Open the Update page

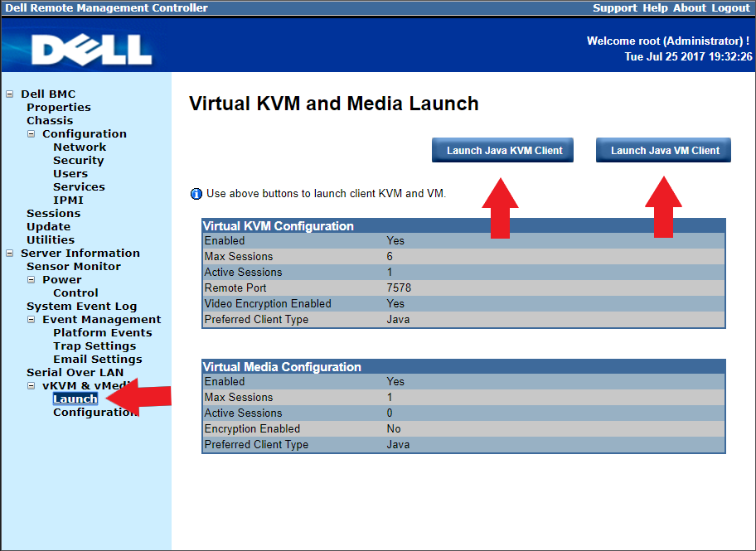[48, 226]
